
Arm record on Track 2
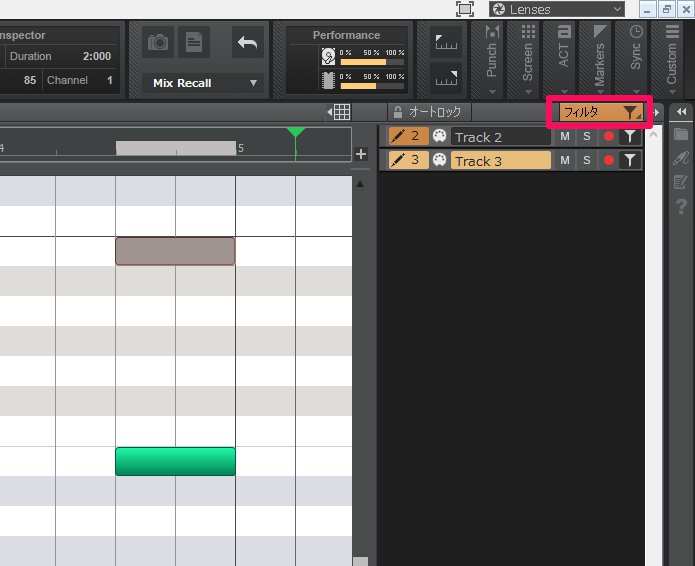(x=609, y=137)
